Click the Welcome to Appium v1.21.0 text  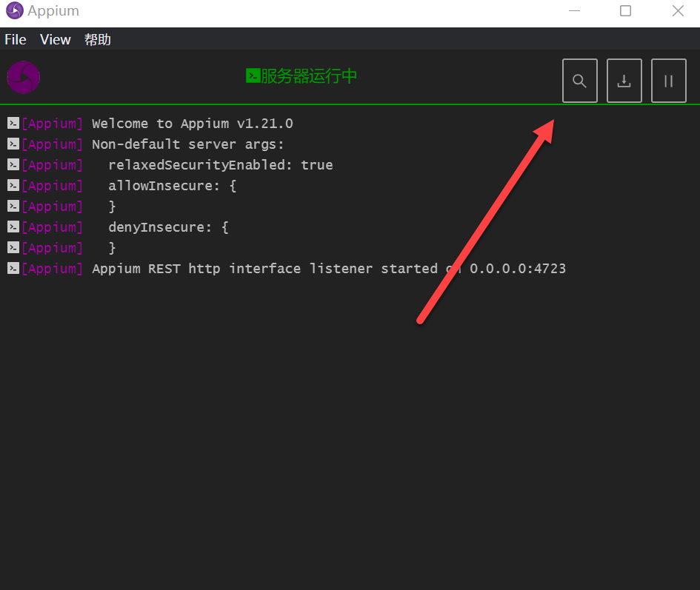pos(192,124)
